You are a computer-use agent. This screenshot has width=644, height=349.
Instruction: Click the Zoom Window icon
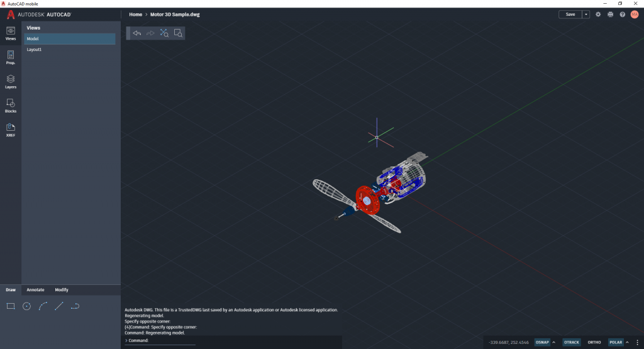click(178, 33)
